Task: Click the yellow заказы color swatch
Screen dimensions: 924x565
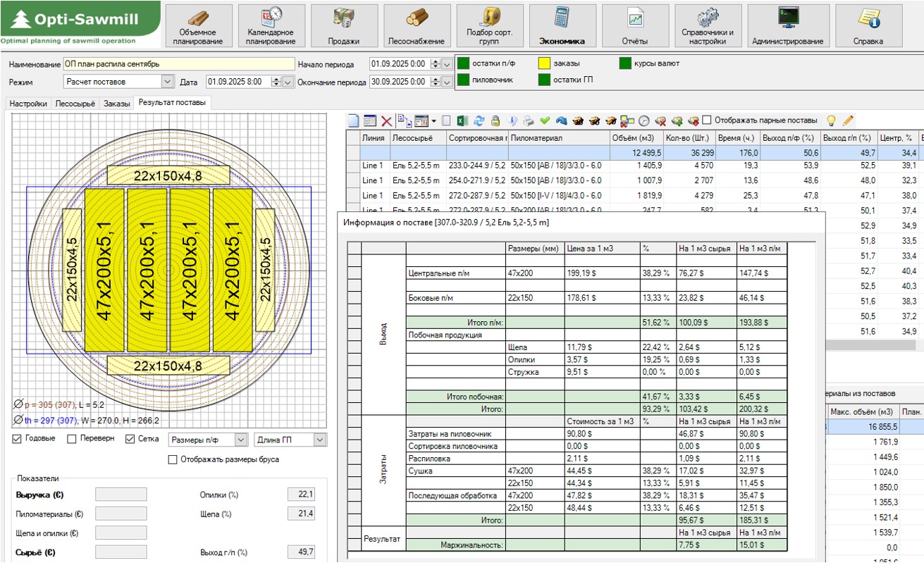Action: click(x=544, y=63)
